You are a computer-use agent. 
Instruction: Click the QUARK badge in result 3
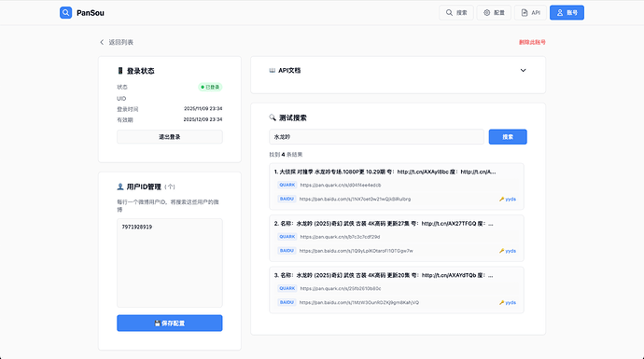pos(287,288)
